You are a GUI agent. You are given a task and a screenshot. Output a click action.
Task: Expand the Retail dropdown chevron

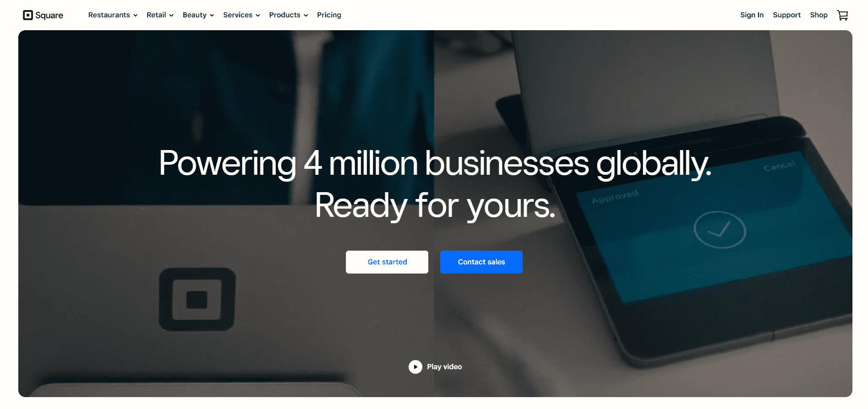[x=172, y=16]
